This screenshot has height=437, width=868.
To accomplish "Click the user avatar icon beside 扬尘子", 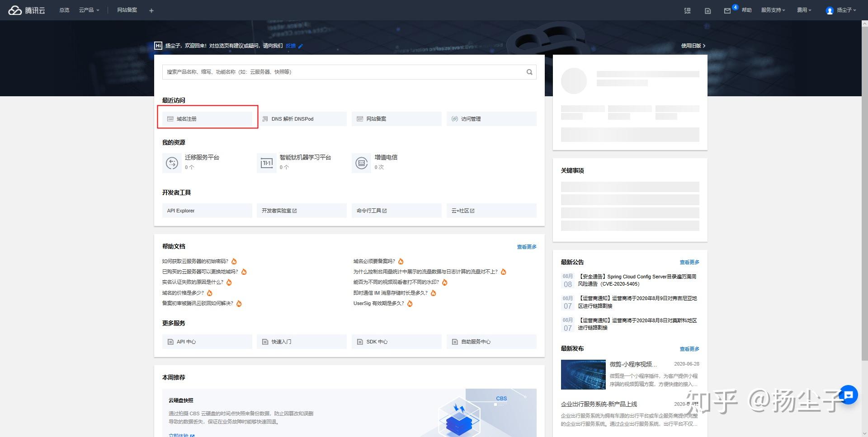I will coord(829,10).
